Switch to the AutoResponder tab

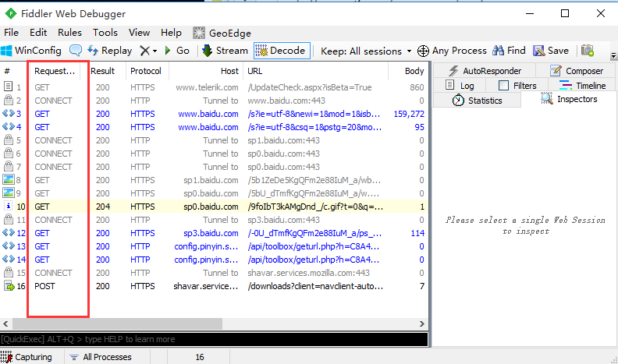(485, 71)
